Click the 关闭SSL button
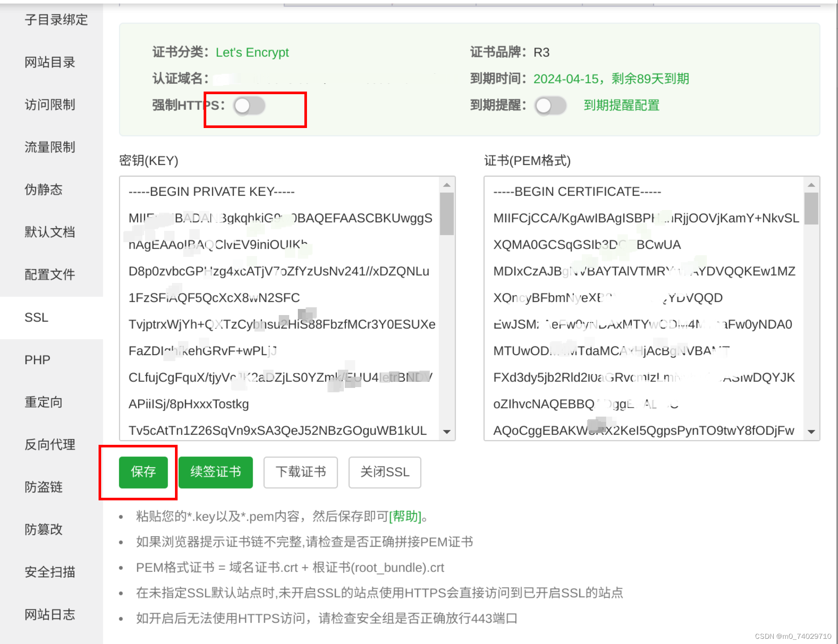Screen dimensions: 838x644 [384, 473]
